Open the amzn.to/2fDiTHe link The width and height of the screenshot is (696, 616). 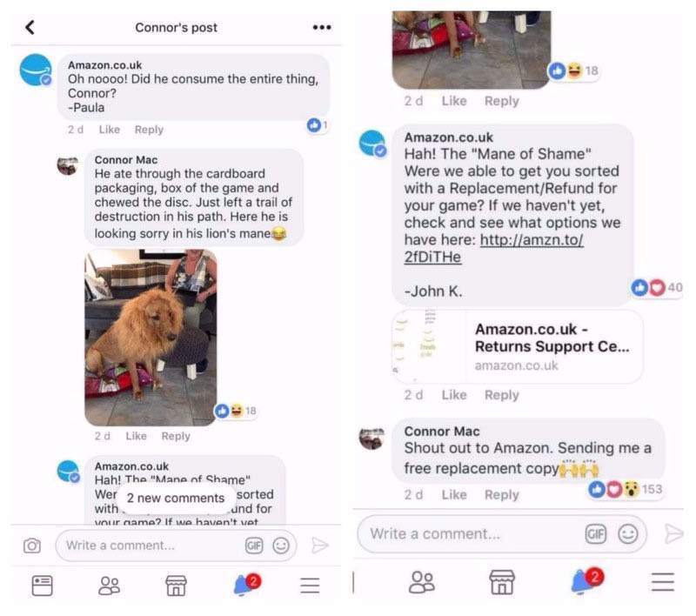(493, 248)
